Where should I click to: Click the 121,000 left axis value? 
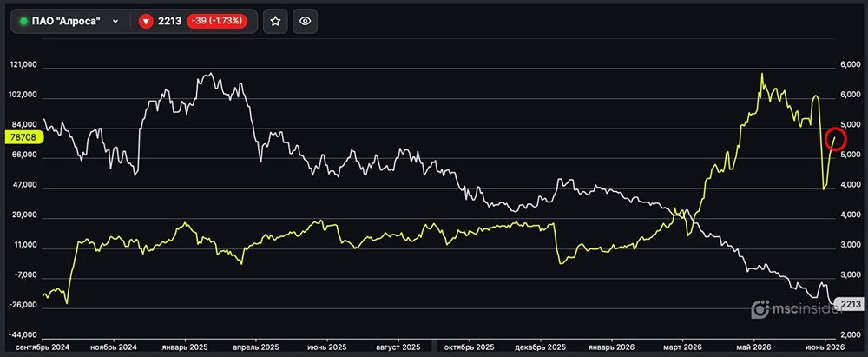tap(23, 65)
